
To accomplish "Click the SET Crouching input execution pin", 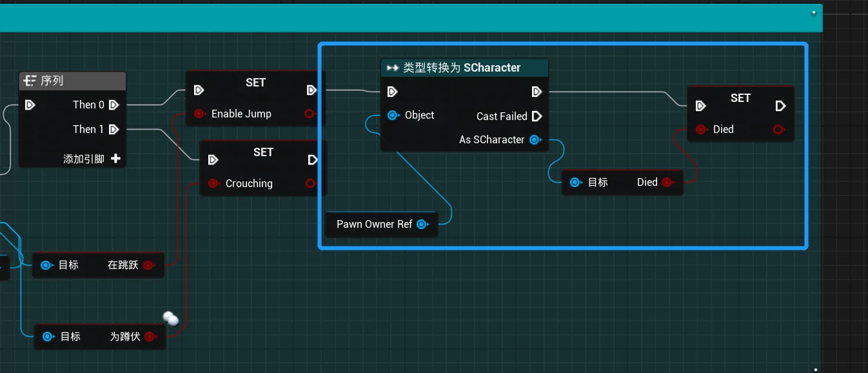I will (x=213, y=159).
